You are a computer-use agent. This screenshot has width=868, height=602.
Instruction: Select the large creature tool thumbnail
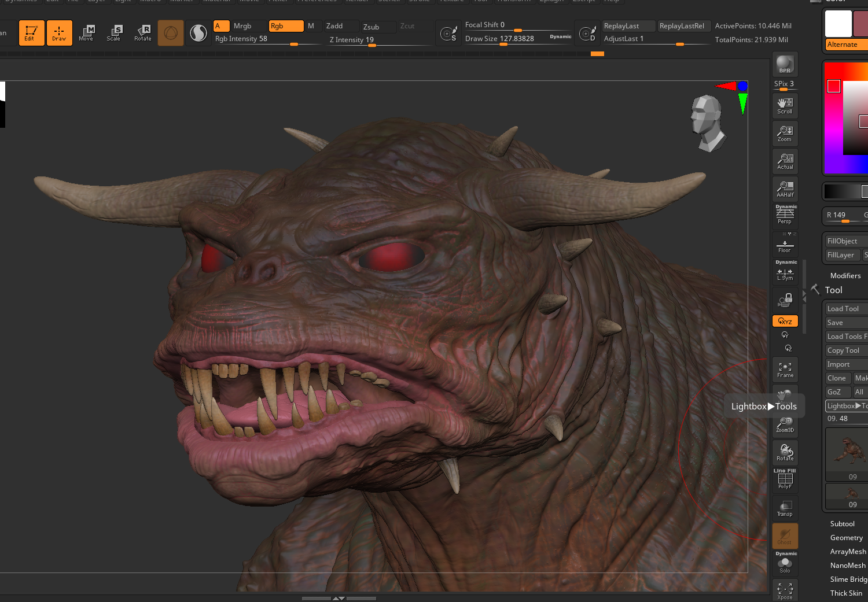(847, 454)
